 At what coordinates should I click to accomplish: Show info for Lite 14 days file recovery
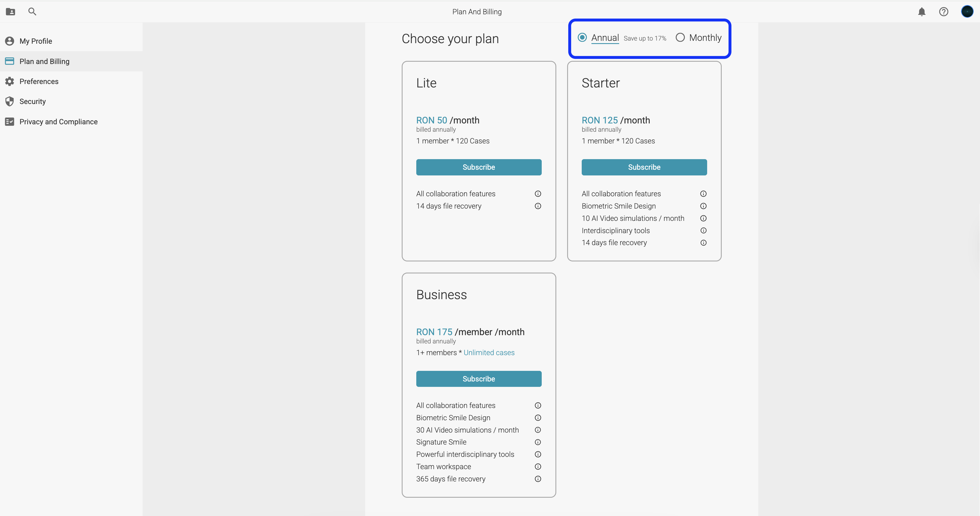point(537,206)
